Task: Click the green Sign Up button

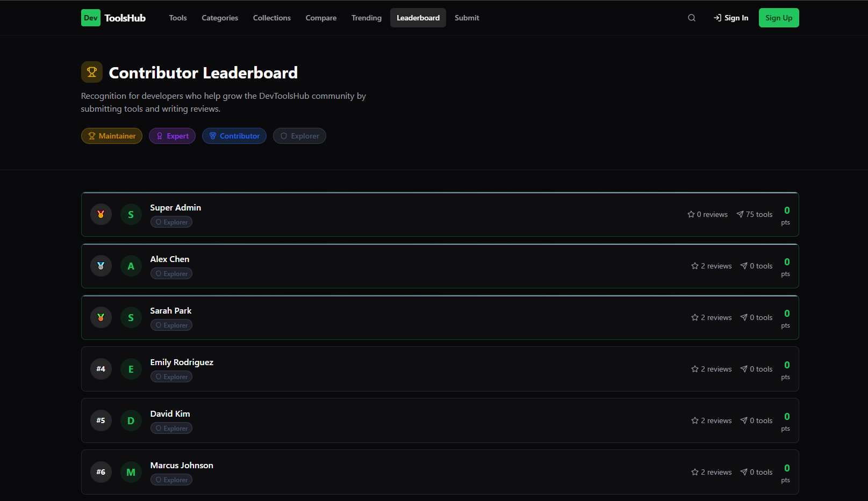Action: [779, 18]
